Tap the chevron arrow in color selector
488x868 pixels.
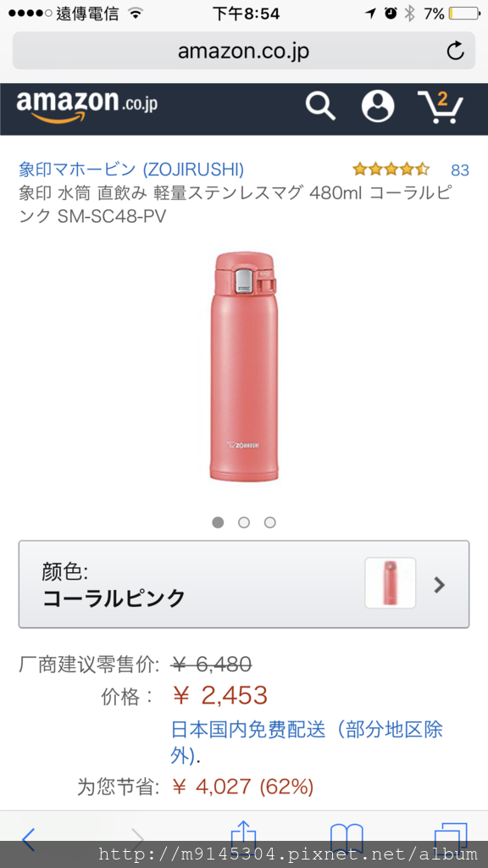[440, 585]
